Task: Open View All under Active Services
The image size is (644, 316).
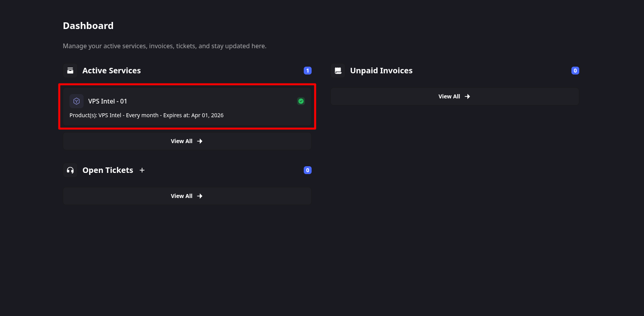Action: pos(187,141)
